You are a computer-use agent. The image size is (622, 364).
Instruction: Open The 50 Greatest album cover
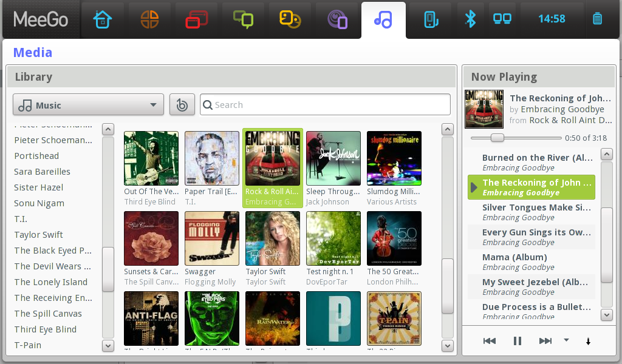pyautogui.click(x=394, y=238)
